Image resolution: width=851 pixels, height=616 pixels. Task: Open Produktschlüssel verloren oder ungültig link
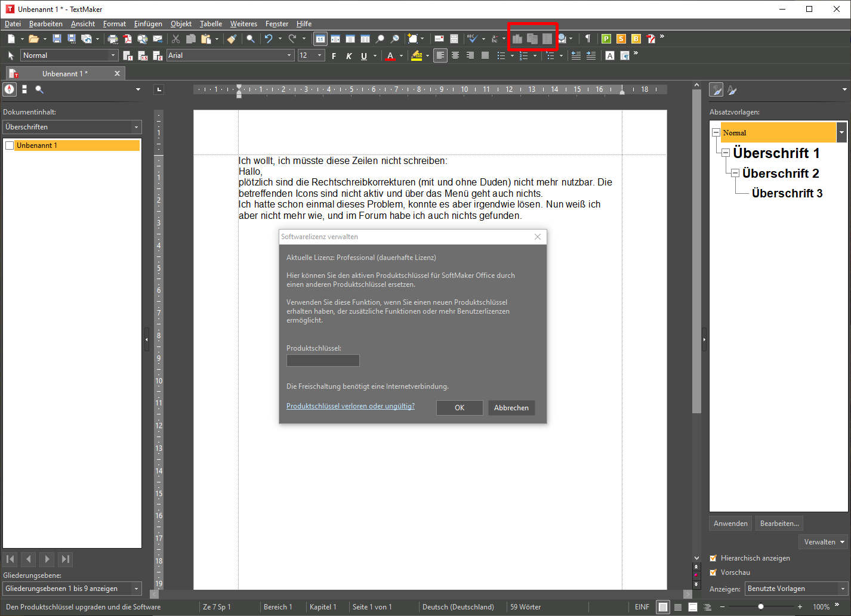pos(350,406)
